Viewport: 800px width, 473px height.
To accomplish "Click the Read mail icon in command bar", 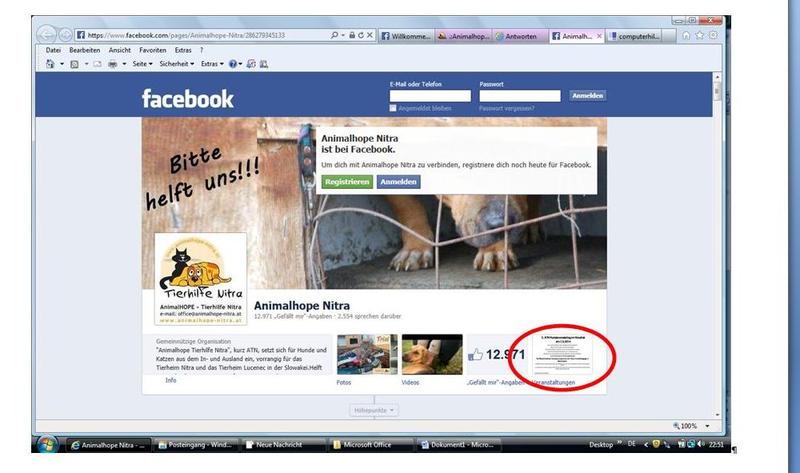I will point(97,64).
